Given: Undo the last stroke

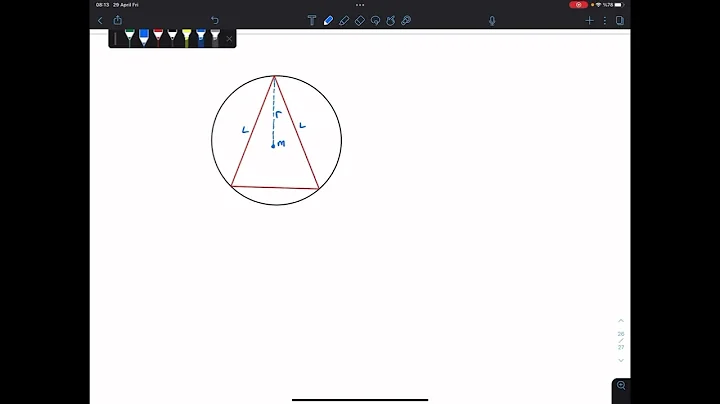Looking at the screenshot, I should pos(215,20).
